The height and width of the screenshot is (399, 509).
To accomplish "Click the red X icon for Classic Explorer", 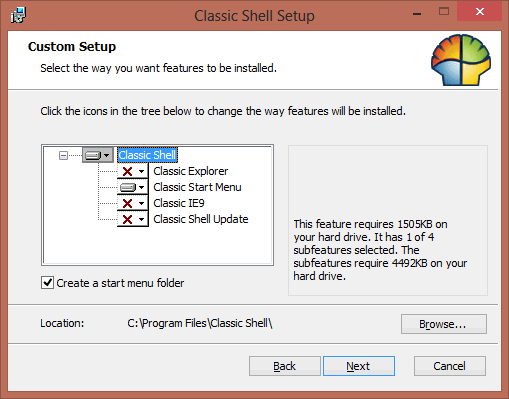I will point(127,171).
